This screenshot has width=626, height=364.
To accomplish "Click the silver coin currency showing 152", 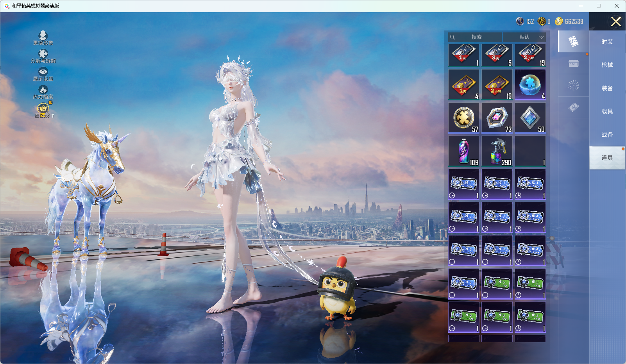I will 525,21.
